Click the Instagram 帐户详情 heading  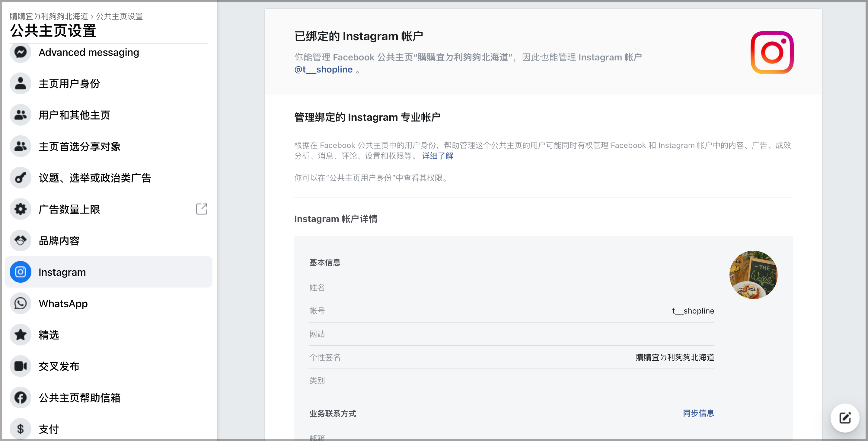(336, 219)
